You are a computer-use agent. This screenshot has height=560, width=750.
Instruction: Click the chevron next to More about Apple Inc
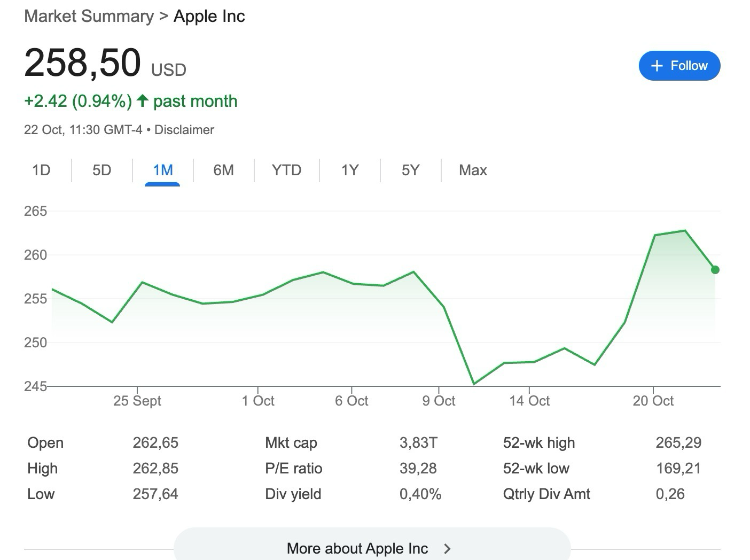pyautogui.click(x=448, y=549)
